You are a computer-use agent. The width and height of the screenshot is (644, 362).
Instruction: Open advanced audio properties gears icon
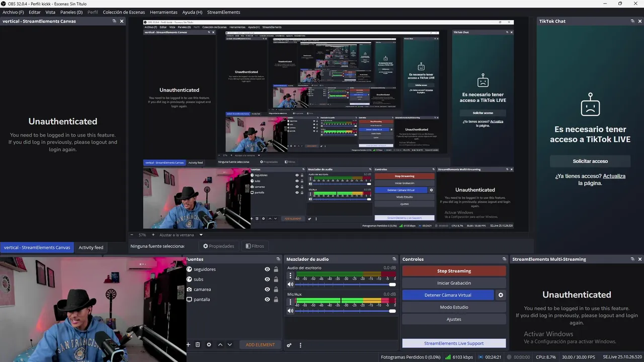[x=289, y=345]
